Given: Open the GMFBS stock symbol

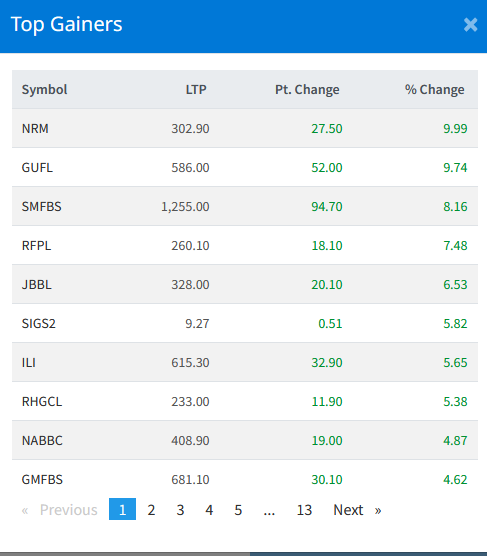Looking at the screenshot, I should [x=42, y=479].
